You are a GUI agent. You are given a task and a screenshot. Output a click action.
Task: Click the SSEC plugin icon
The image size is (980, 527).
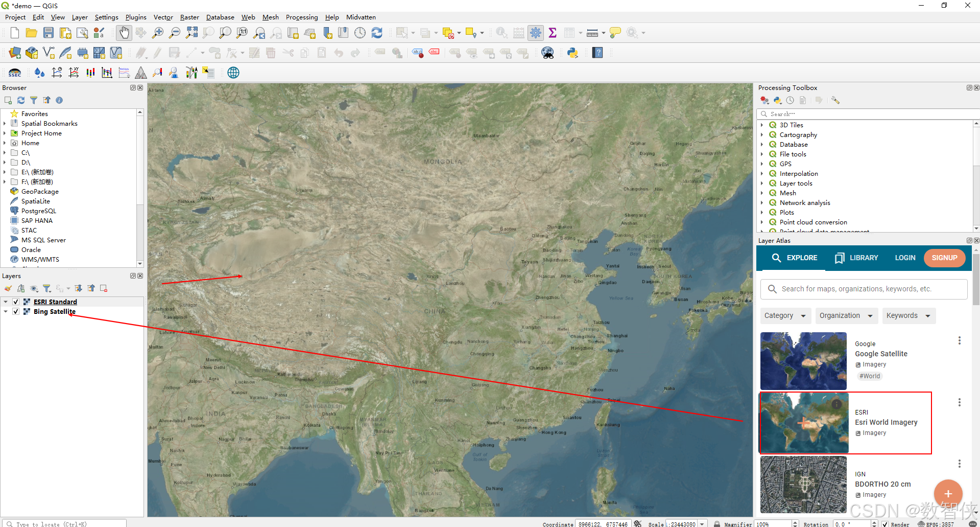(x=15, y=73)
